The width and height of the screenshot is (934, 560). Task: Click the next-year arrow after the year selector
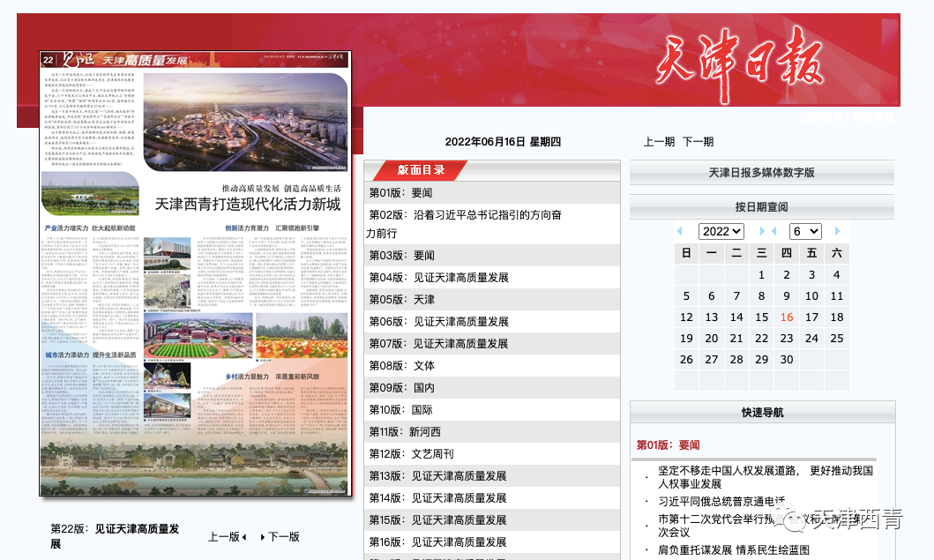click(x=762, y=231)
